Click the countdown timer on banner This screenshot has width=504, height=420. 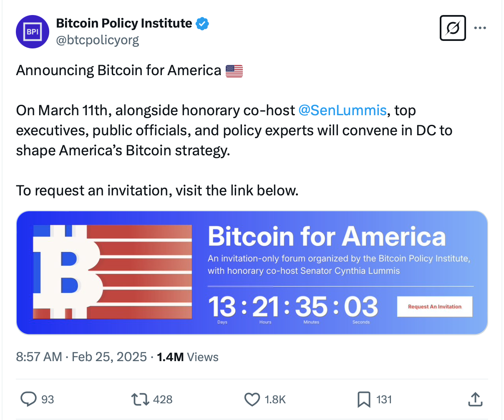pos(293,307)
